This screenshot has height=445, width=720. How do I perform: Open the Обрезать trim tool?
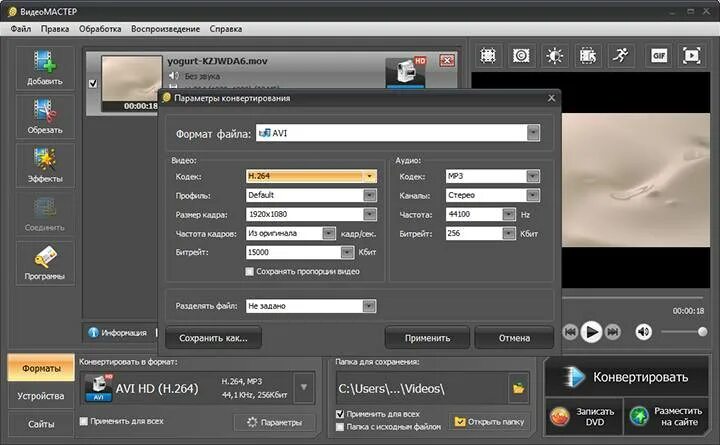click(45, 116)
